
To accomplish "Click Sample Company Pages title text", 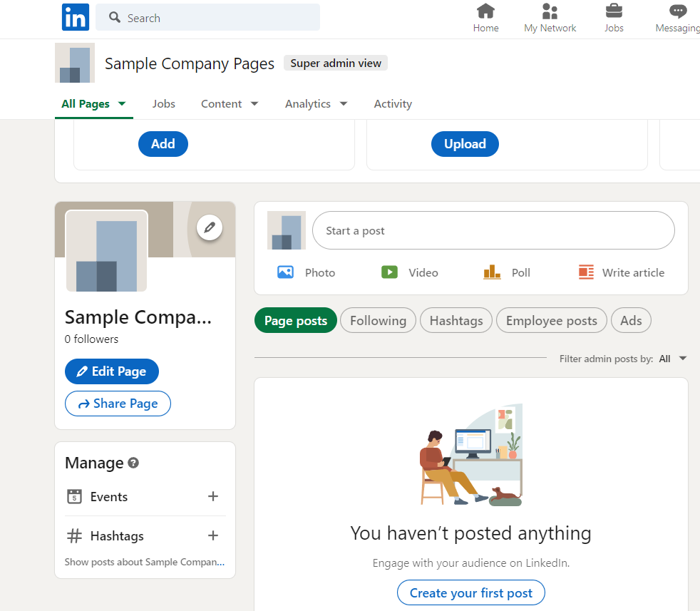I will (x=190, y=63).
